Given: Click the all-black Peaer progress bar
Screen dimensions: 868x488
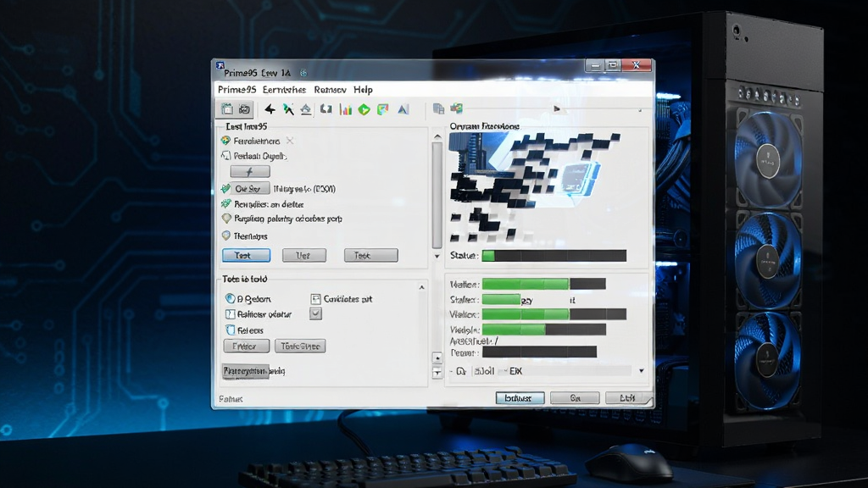Looking at the screenshot, I should 539,352.
